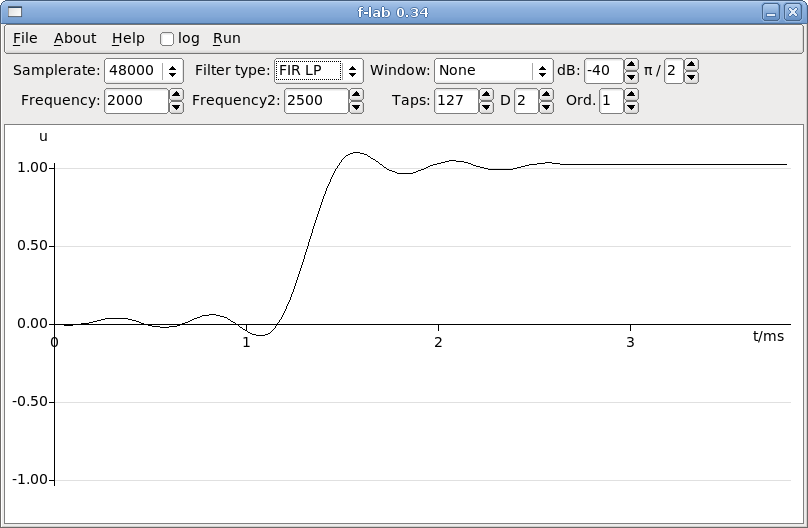Click the -0.50 y-axis label
Image resolution: width=808 pixels, height=528 pixels.
click(30, 402)
